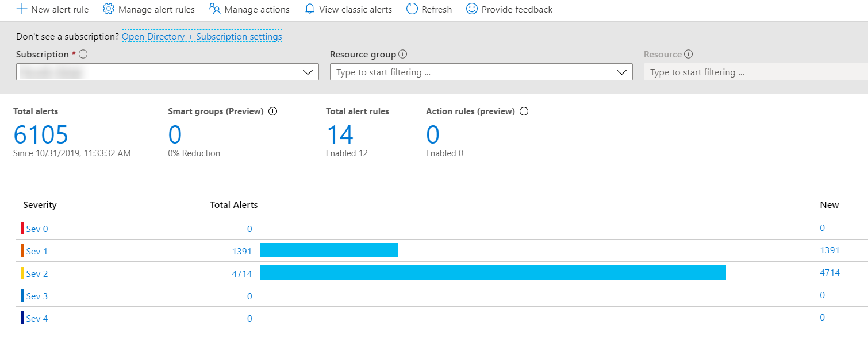Refresh the alerts dashboard
Viewport: 868px width, 359px height.
click(429, 9)
